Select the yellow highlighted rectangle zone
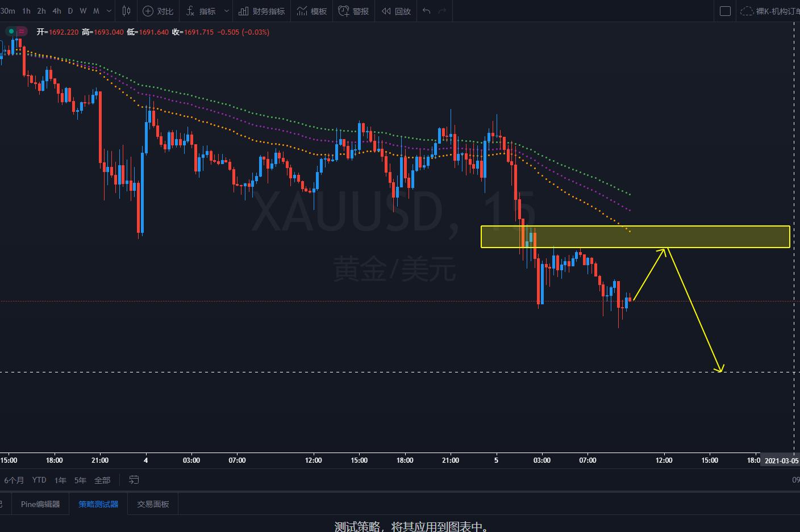The height and width of the screenshot is (532, 800). 635,237
